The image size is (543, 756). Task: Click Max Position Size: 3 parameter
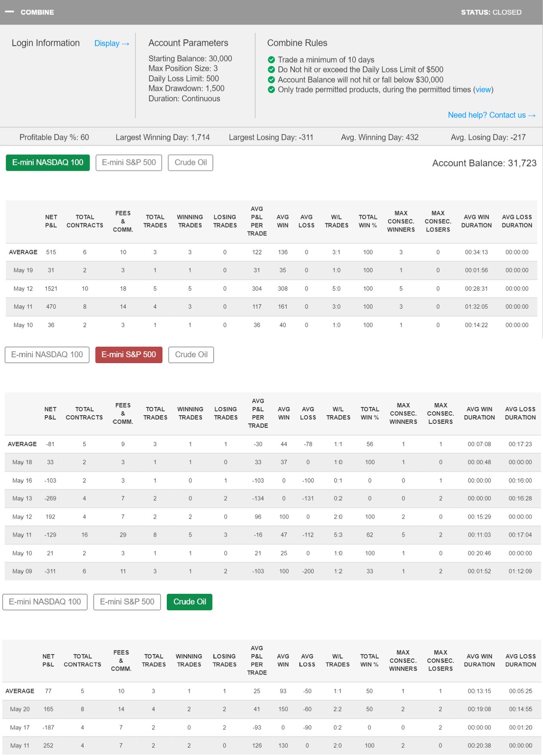click(183, 68)
